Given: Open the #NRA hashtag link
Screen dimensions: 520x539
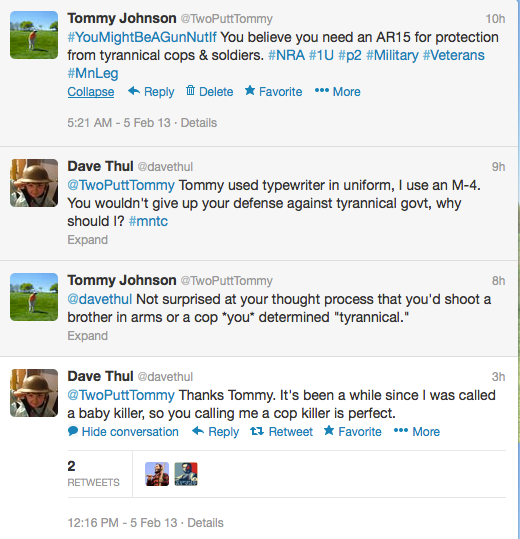Looking at the screenshot, I should coord(286,55).
